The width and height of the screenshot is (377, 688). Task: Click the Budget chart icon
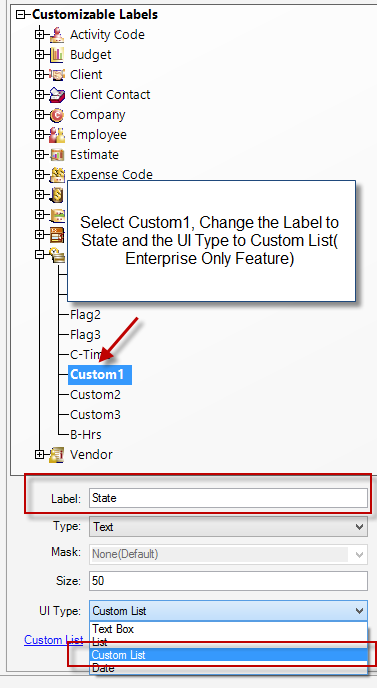pyautogui.click(x=57, y=54)
